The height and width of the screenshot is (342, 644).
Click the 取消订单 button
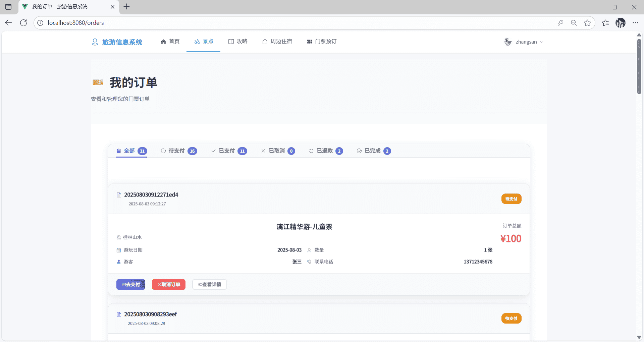[x=169, y=285]
